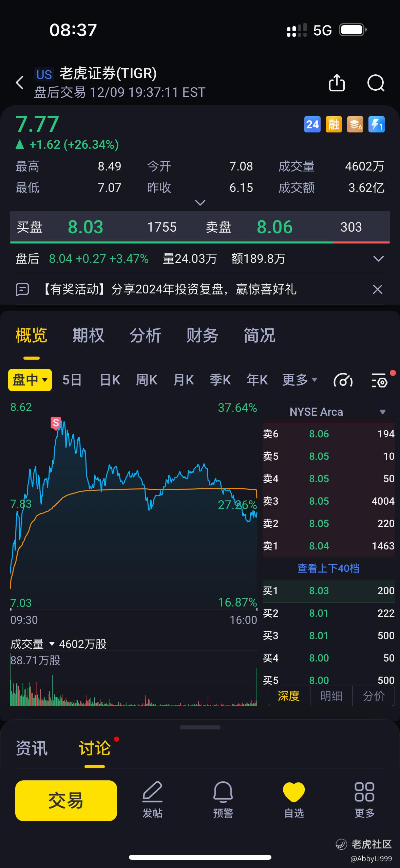Viewport: 400px width, 868px height.
Task: Tap the 卖盘 8.06 ask price
Action: pyautogui.click(x=274, y=227)
